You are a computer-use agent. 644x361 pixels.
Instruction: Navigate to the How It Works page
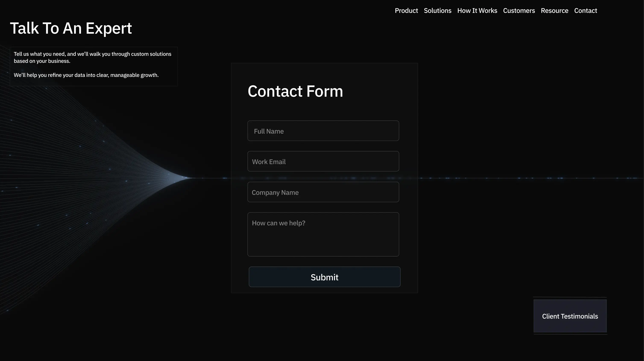(x=477, y=10)
